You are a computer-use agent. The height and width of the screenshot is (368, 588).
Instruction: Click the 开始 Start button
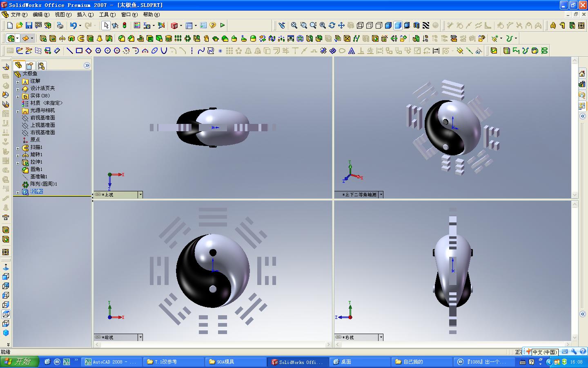(19, 361)
